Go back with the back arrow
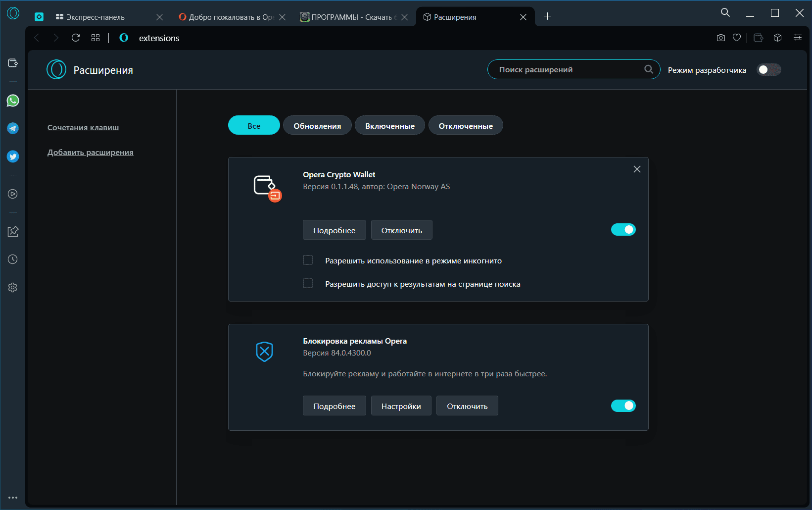The width and height of the screenshot is (812, 510). coord(37,38)
